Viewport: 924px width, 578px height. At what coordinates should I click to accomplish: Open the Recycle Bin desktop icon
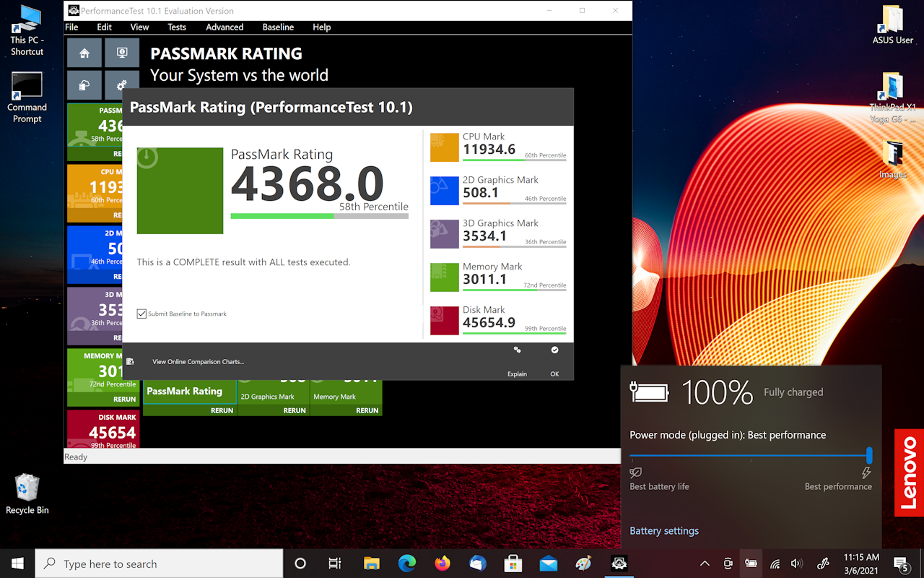coord(27,494)
